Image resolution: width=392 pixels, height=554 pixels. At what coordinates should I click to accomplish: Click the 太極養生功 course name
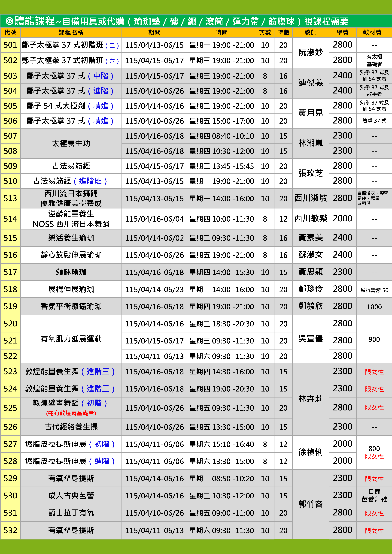[71, 143]
